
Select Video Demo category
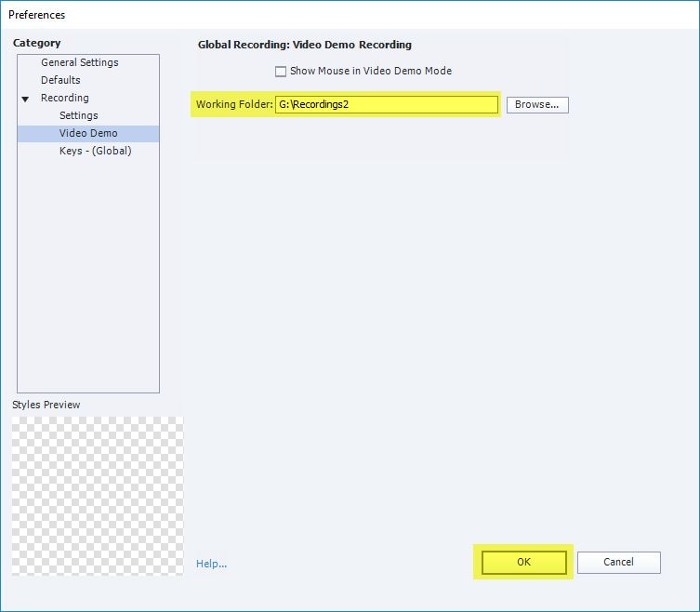(x=88, y=134)
